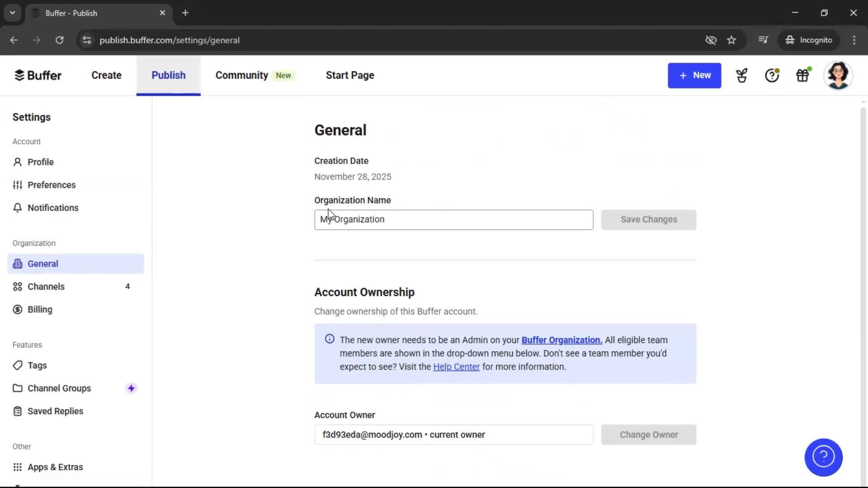The width and height of the screenshot is (868, 488).
Task: Click the gift box icon for new features
Action: click(803, 75)
